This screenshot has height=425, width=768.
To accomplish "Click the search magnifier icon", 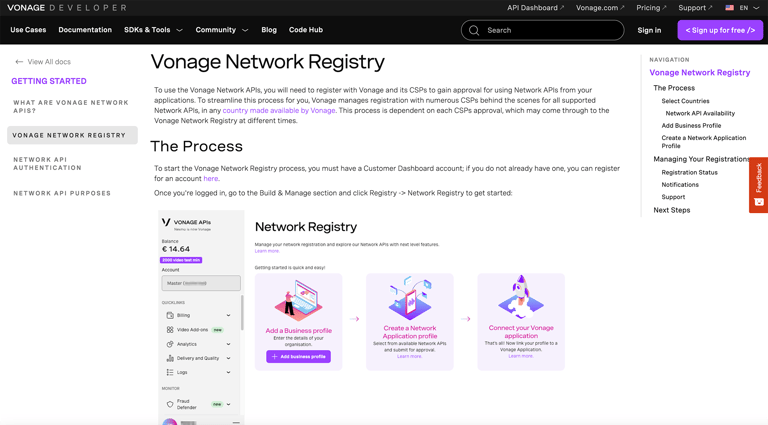I will [474, 30].
